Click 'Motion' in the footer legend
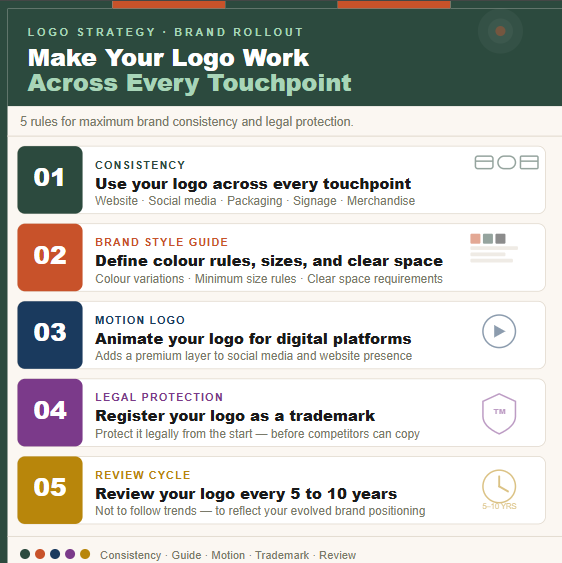 pos(228,555)
